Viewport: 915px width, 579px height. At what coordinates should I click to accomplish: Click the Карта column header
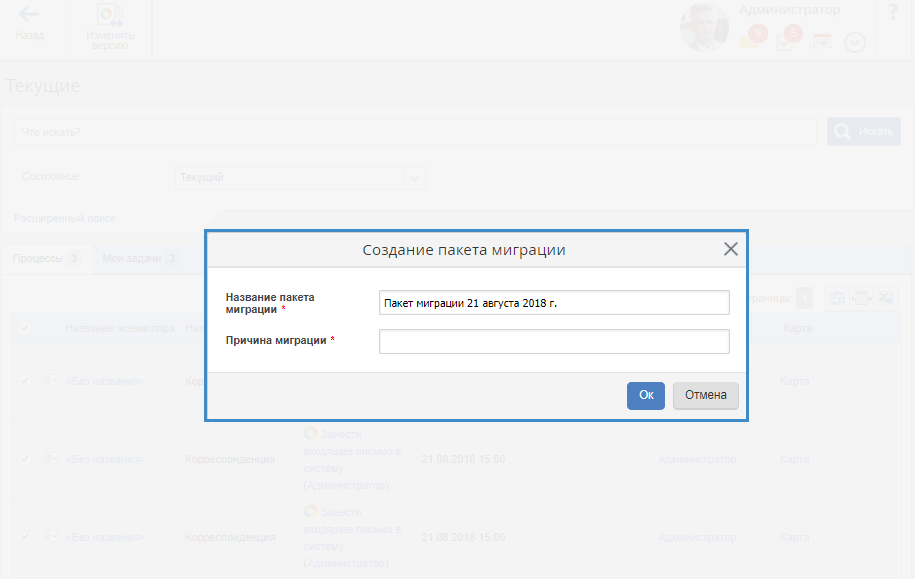pyautogui.click(x=797, y=328)
